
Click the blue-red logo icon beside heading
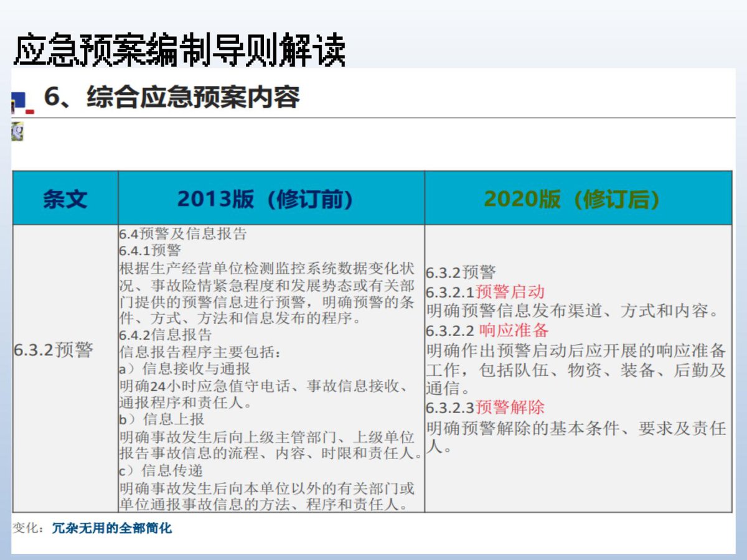[x=21, y=103]
